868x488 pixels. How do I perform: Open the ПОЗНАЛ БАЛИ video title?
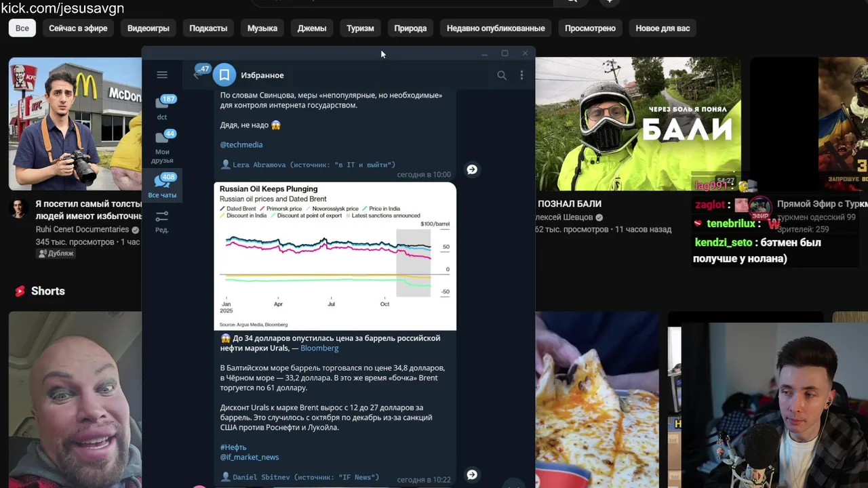pyautogui.click(x=570, y=204)
